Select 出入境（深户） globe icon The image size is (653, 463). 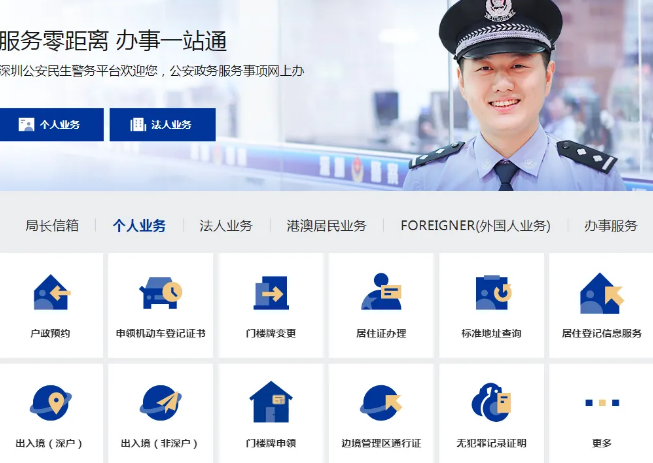coord(51,403)
